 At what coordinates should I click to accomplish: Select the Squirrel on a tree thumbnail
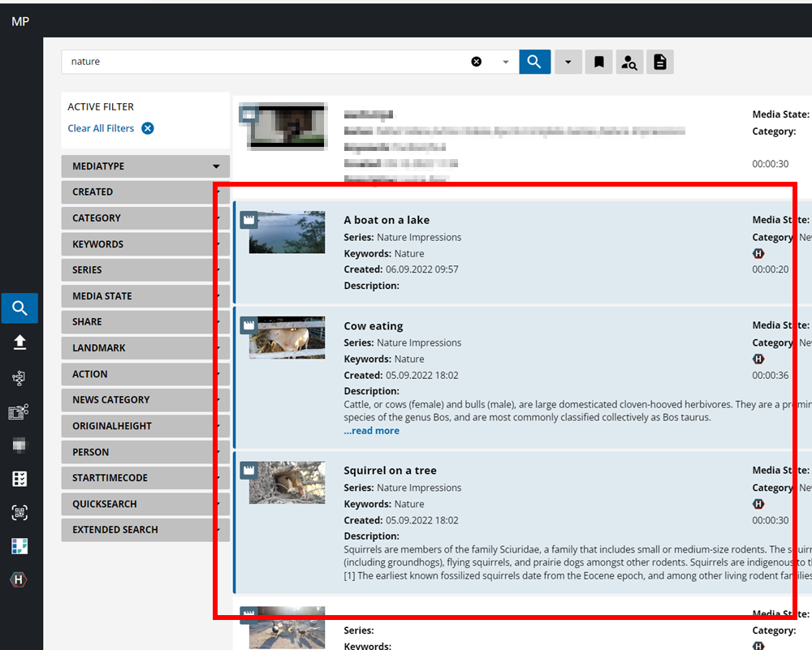point(287,483)
